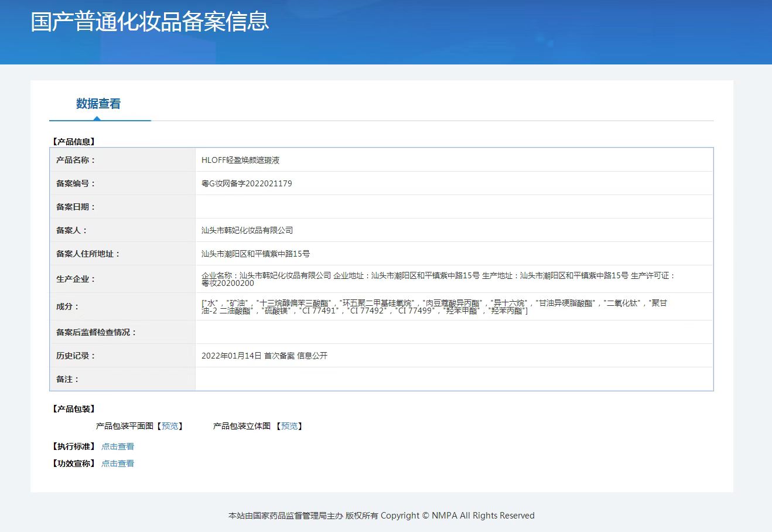The height and width of the screenshot is (532, 772).
Task: Click the 历史记录 row label
Action: (x=76, y=356)
